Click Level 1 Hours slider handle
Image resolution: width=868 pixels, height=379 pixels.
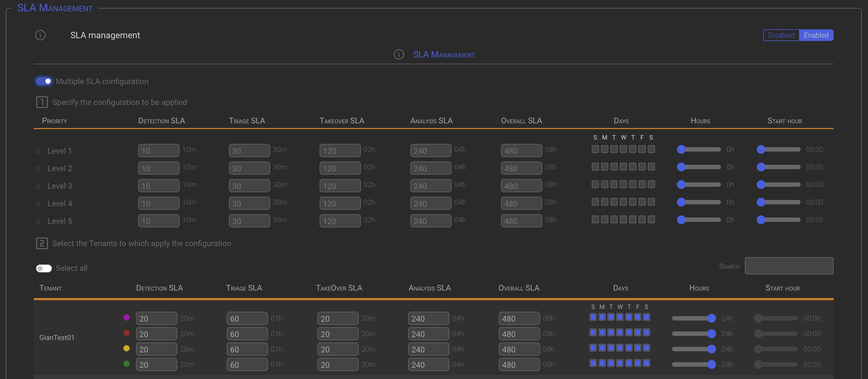(681, 149)
